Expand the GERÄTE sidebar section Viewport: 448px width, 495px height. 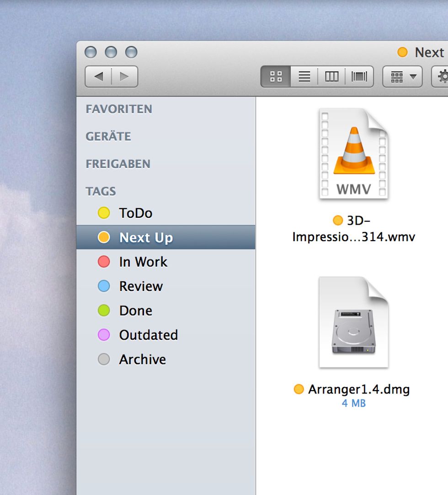pos(108,136)
